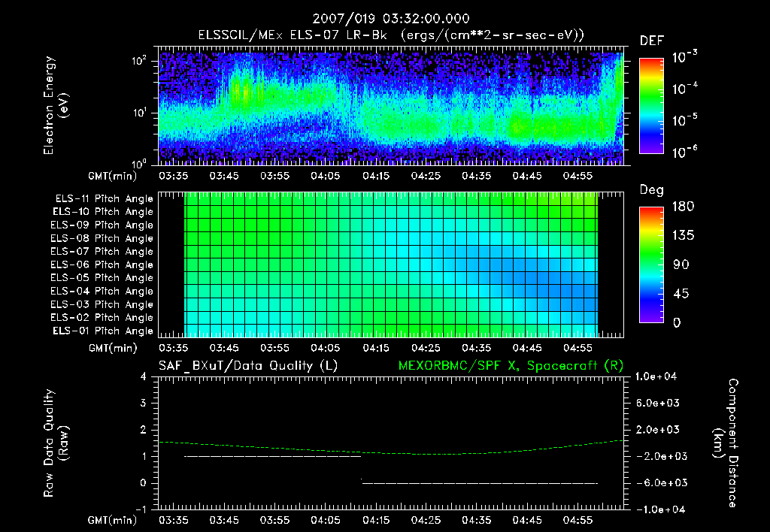Viewport: 770px width, 532px height.
Task: Click the Component Distance (km) axis label
Action: (725, 443)
